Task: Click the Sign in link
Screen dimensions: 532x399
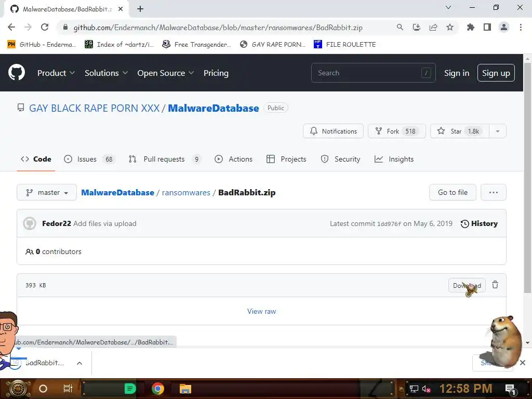Action: coord(457,73)
